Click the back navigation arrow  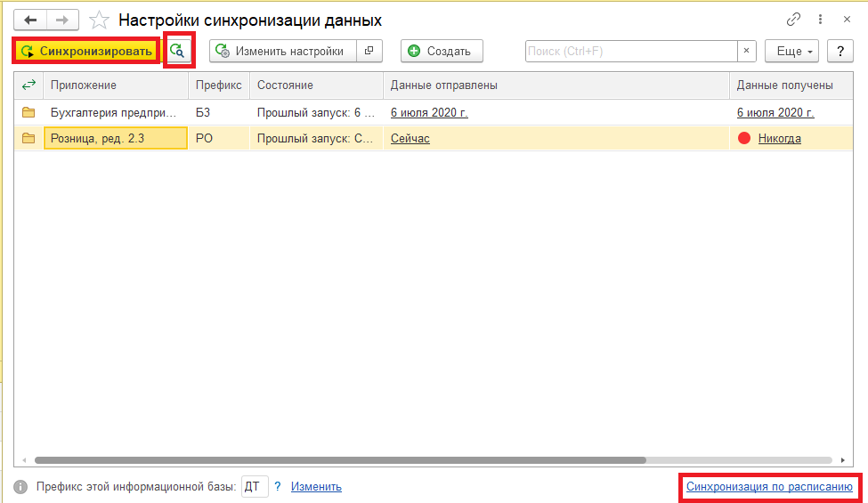click(30, 20)
